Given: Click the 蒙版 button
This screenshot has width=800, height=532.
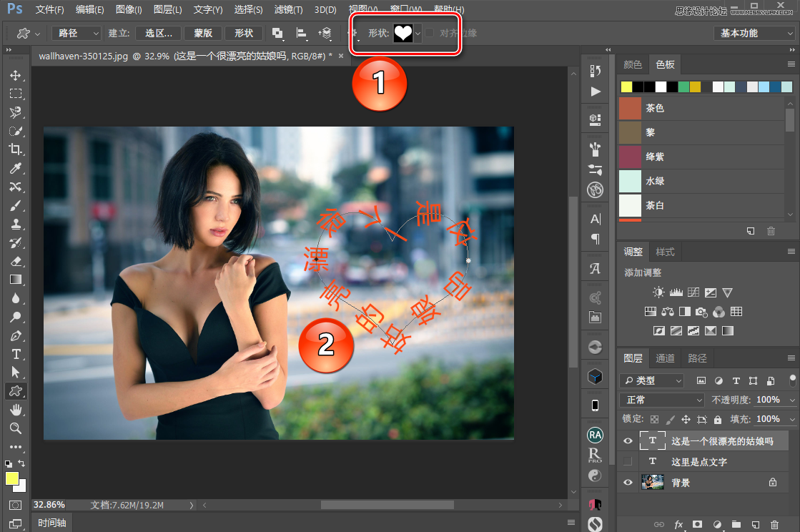Looking at the screenshot, I should [x=202, y=33].
